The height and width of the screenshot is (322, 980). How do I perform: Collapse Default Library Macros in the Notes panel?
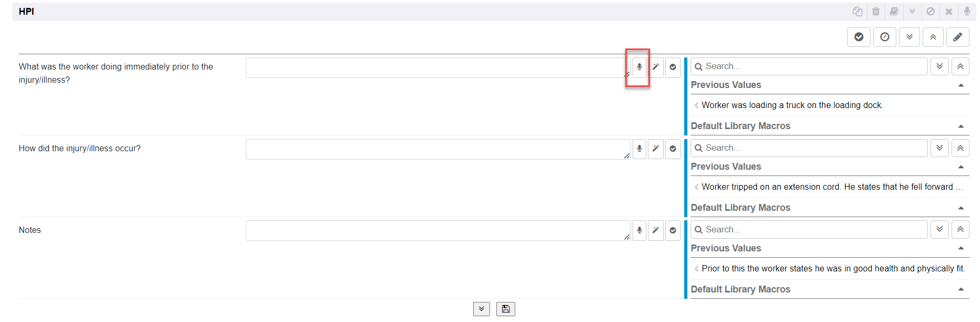click(961, 289)
